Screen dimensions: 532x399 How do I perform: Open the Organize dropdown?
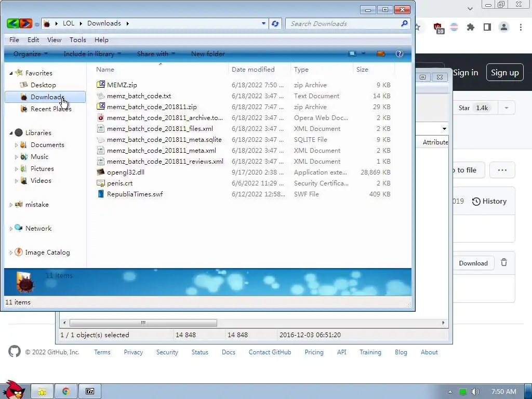click(31, 54)
